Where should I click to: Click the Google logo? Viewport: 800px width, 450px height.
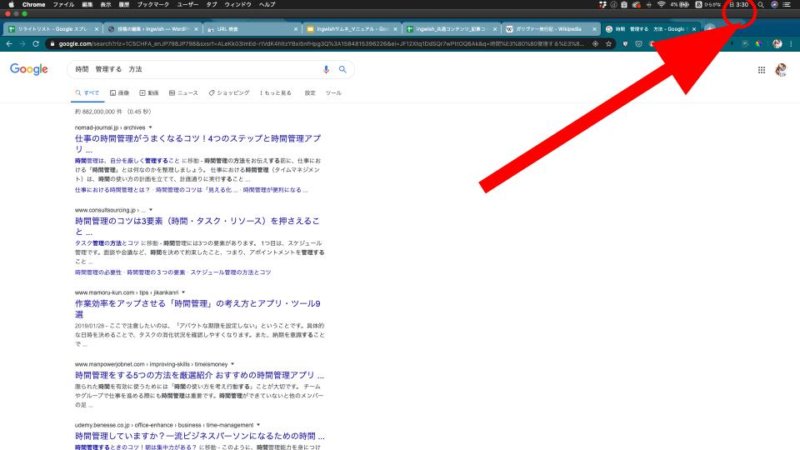point(30,69)
